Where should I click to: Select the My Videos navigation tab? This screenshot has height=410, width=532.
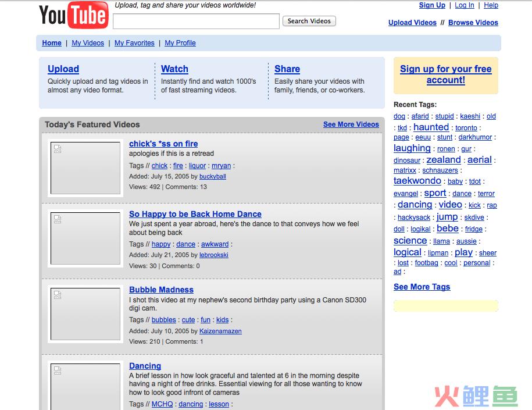[x=88, y=43]
